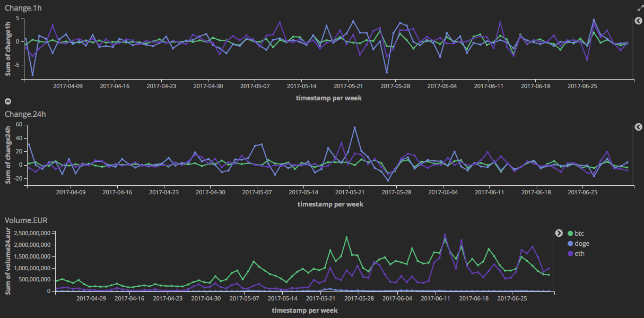Click the btc volume peak point near 2017-05-28
The image size is (644, 318).
coord(346,237)
